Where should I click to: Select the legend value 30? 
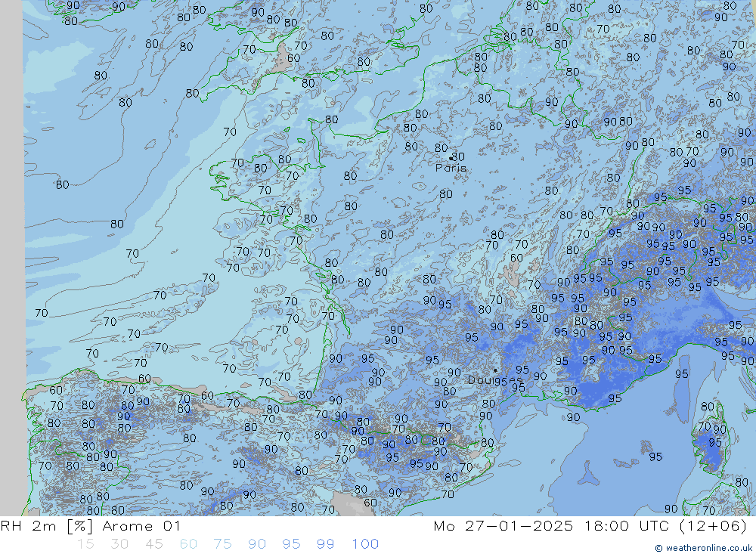coord(119,544)
